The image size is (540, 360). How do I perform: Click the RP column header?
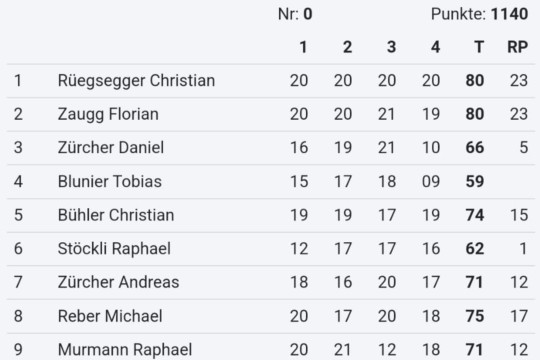coord(518,47)
